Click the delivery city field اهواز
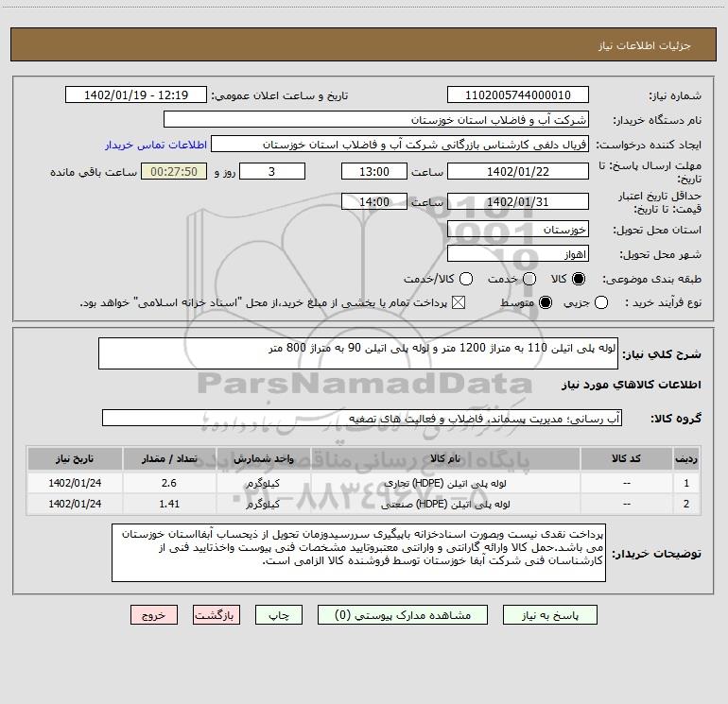Screen dimensions: 728x704 tap(518, 253)
